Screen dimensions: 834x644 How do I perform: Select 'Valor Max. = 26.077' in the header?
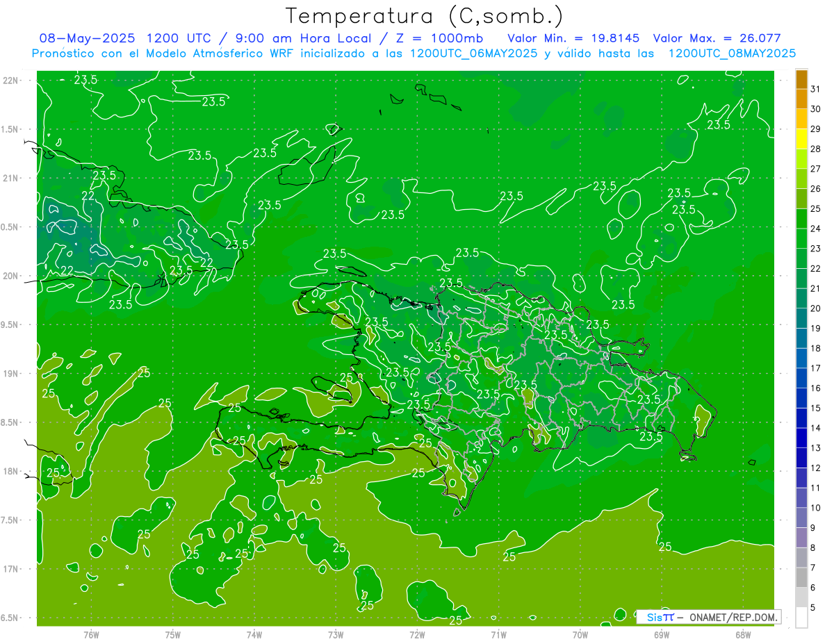pos(716,38)
